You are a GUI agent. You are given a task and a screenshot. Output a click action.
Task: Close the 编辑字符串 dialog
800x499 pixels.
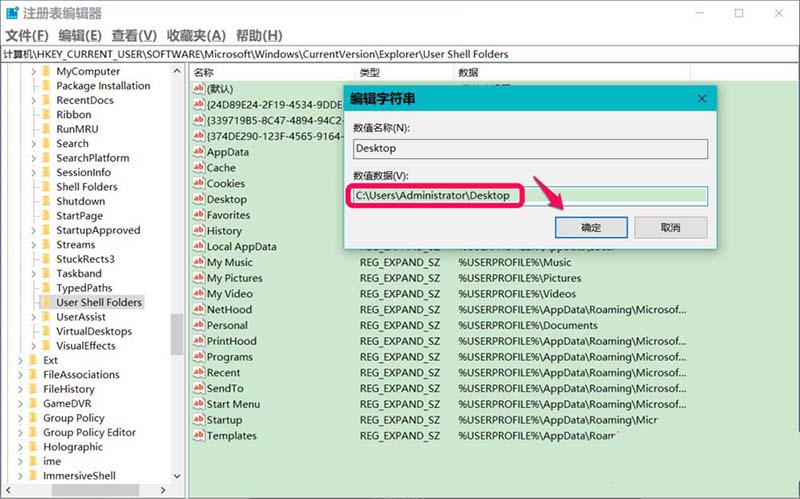point(701,99)
